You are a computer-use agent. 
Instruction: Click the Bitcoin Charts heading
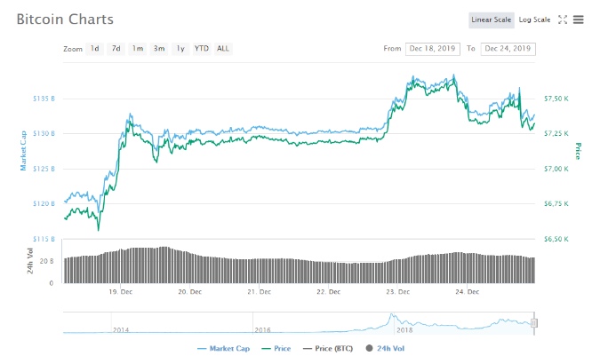65,20
